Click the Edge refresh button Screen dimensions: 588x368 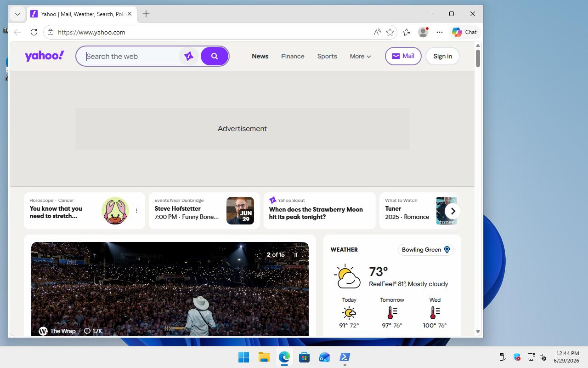34,32
